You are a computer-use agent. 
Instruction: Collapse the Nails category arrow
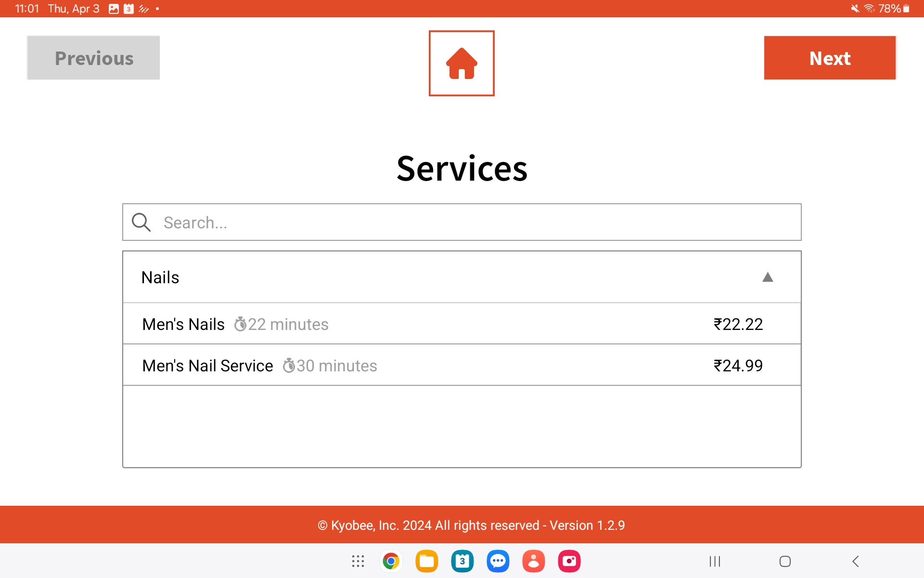768,277
